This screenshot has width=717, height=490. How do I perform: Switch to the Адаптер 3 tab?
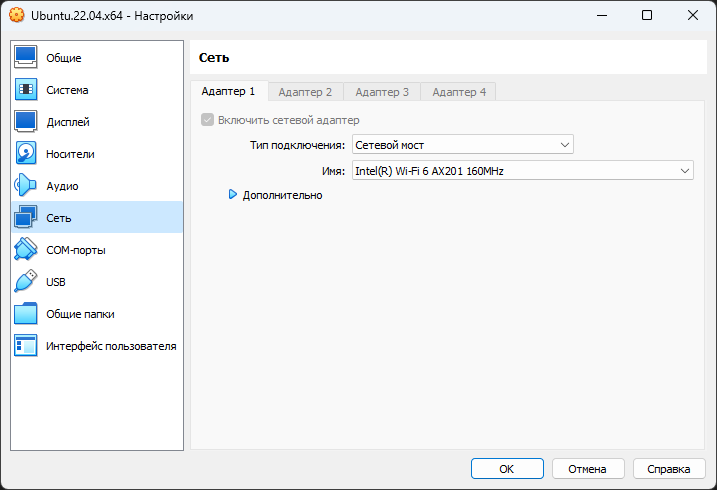[382, 92]
